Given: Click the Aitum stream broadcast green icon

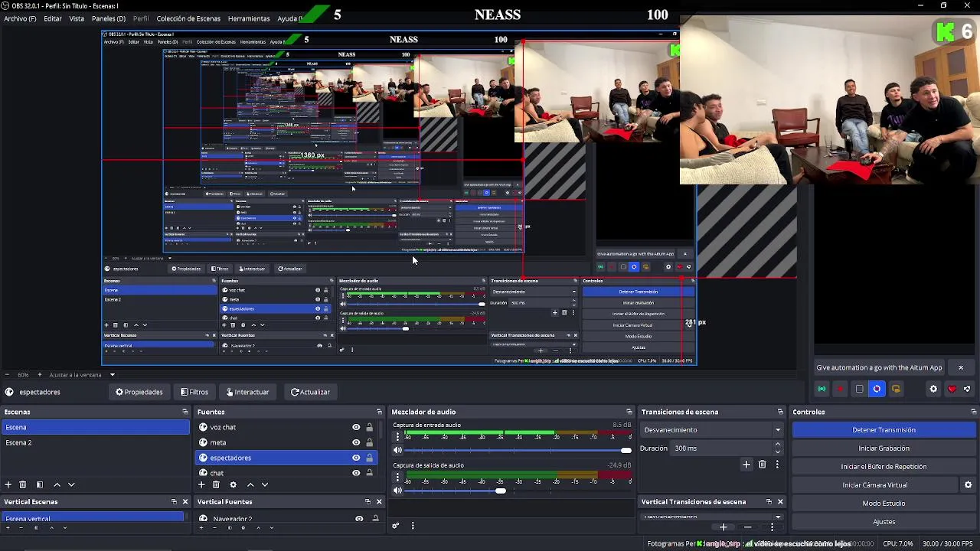Looking at the screenshot, I should pos(822,389).
